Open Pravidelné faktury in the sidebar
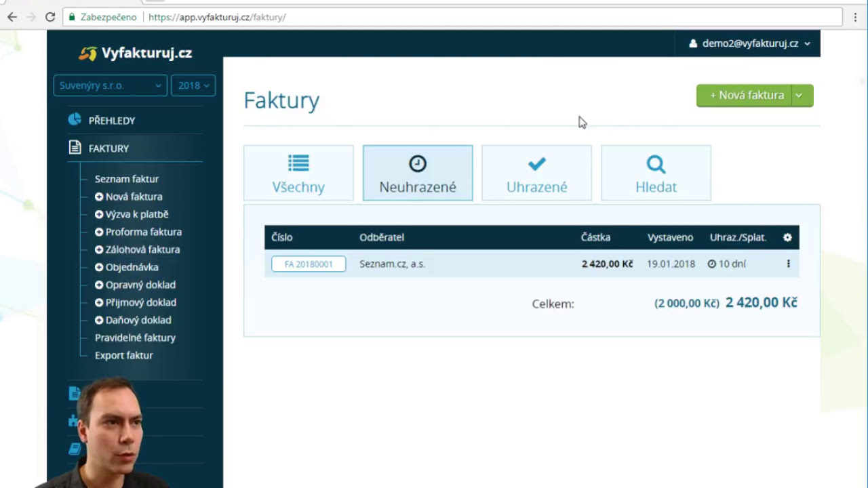 [x=135, y=338]
